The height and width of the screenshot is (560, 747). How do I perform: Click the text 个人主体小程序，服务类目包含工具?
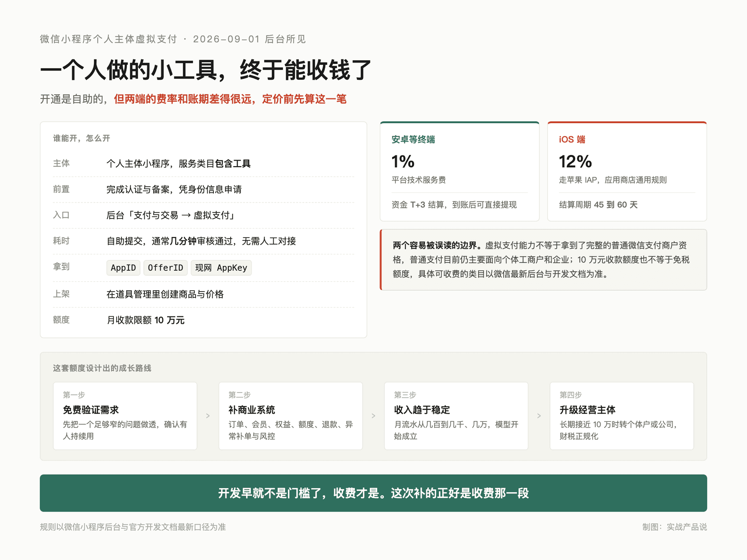click(178, 163)
